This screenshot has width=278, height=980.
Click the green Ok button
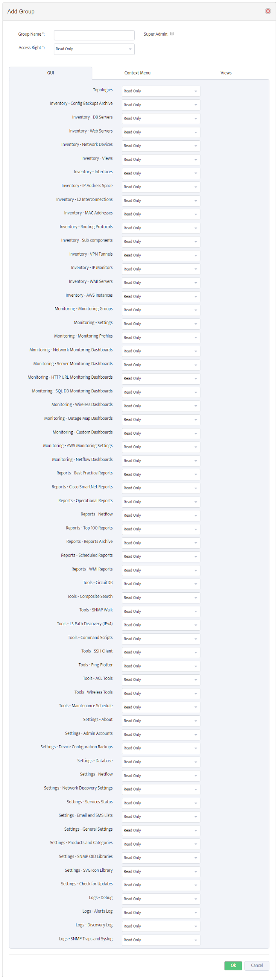pos(233,965)
